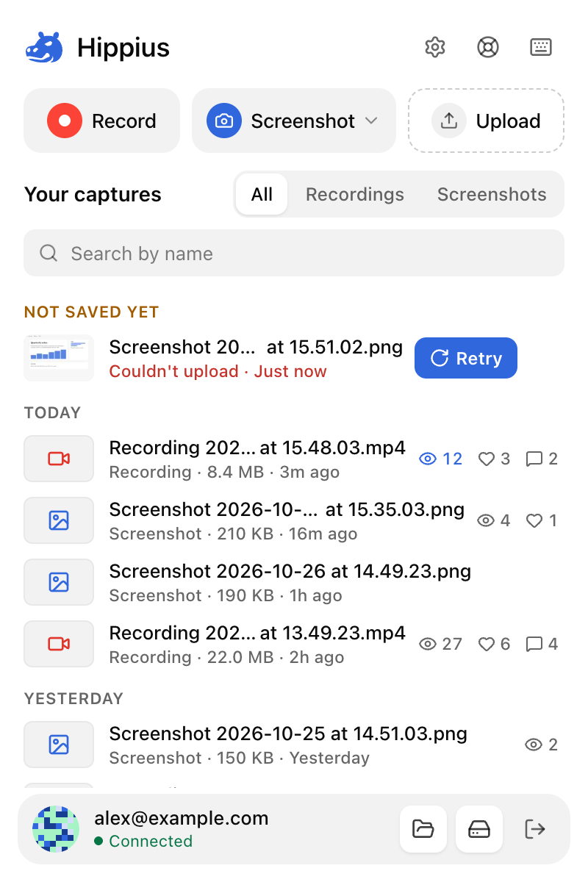Click the Your captures heading
The width and height of the screenshot is (588, 882).
pos(93,195)
